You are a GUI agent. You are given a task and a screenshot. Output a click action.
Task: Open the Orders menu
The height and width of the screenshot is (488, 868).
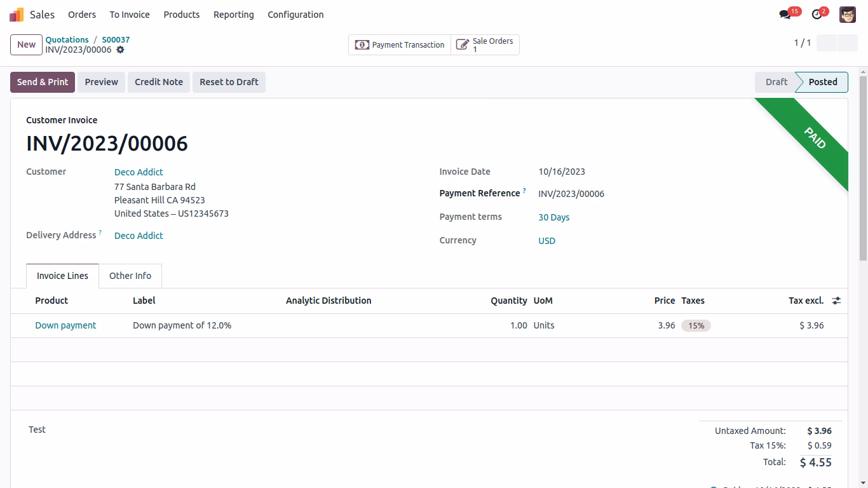(x=82, y=15)
